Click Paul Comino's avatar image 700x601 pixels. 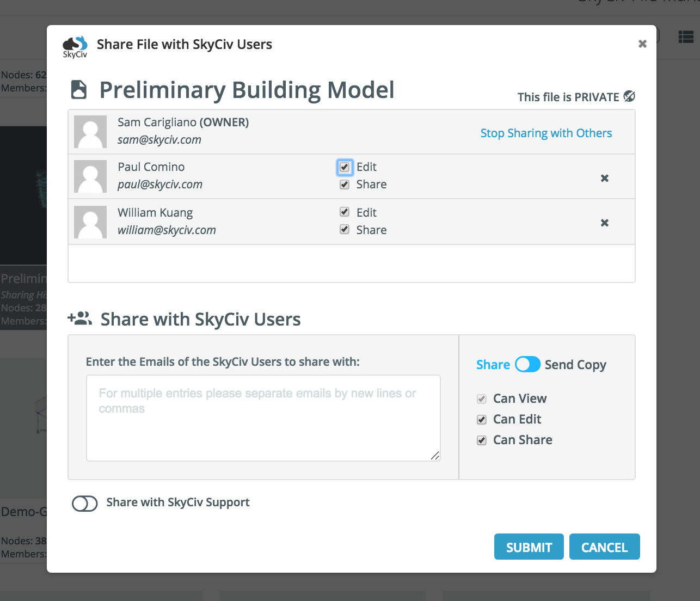(90, 176)
